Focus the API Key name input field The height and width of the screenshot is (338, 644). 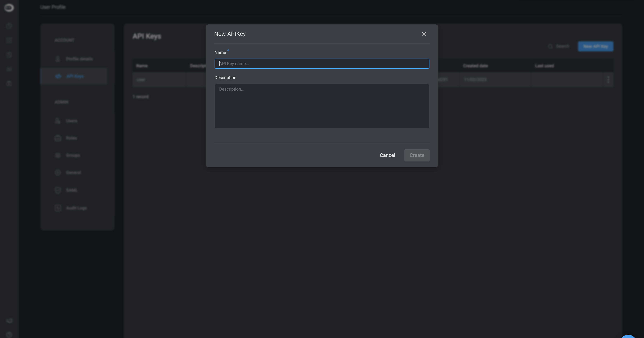point(322,63)
